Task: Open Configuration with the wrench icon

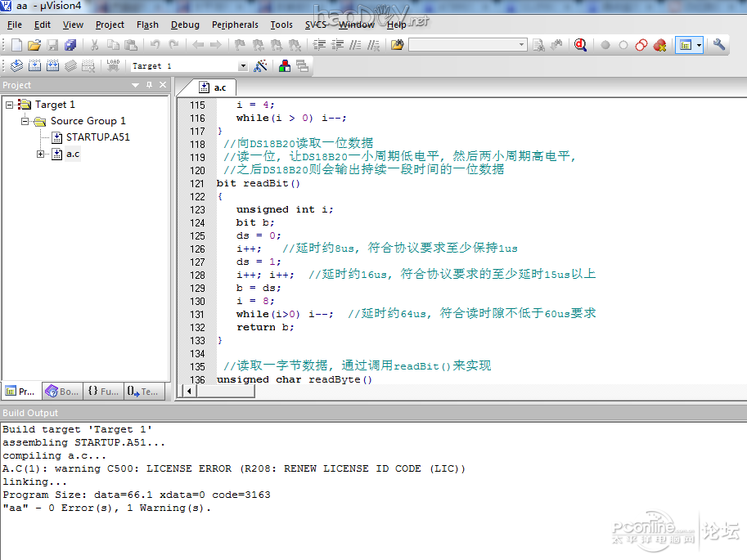Action: click(x=719, y=45)
